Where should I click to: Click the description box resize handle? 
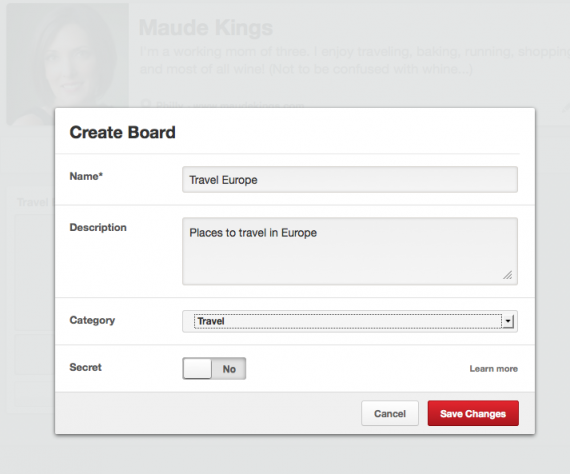(508, 275)
